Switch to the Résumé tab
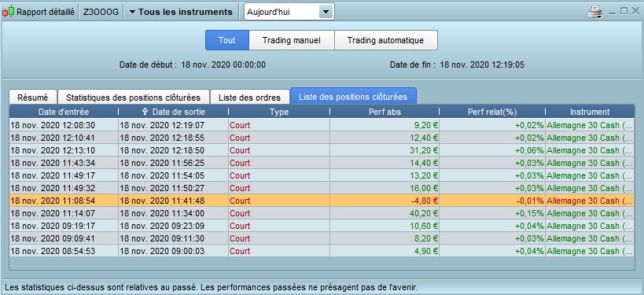 33,98
